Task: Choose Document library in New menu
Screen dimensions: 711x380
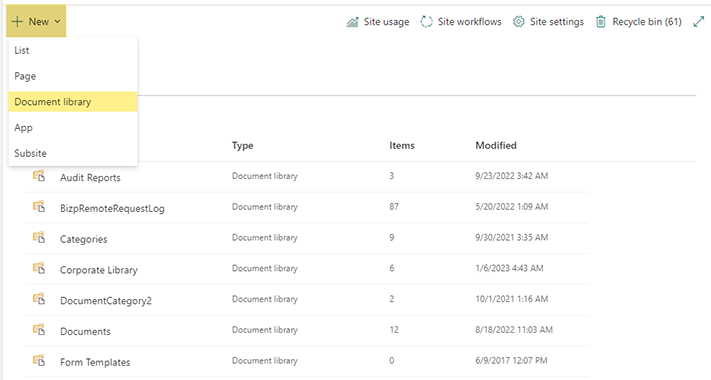Action: coord(73,102)
